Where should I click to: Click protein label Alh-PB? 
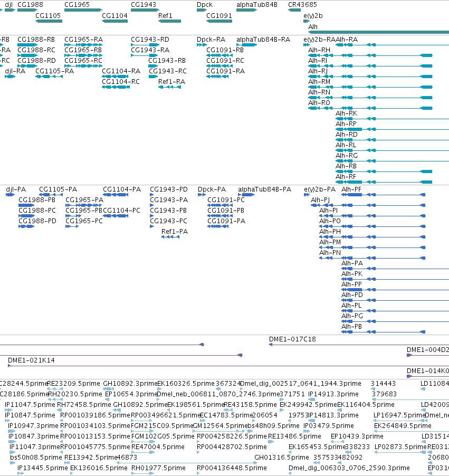[x=351, y=327]
